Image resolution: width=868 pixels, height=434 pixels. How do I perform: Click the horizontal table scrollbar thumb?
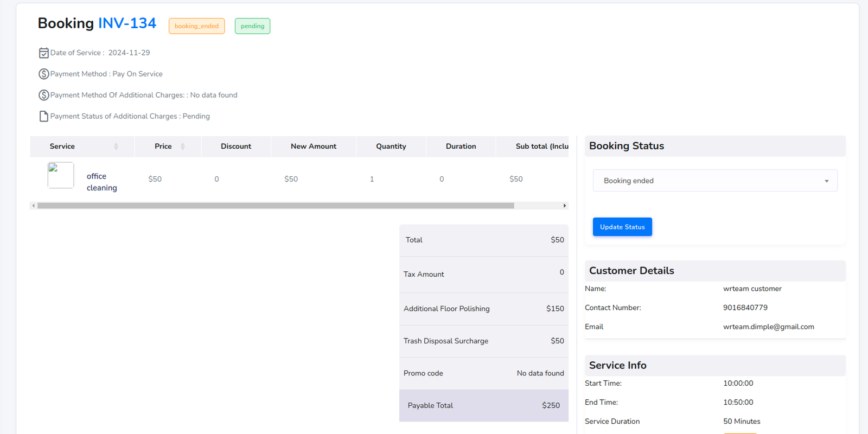tap(276, 206)
